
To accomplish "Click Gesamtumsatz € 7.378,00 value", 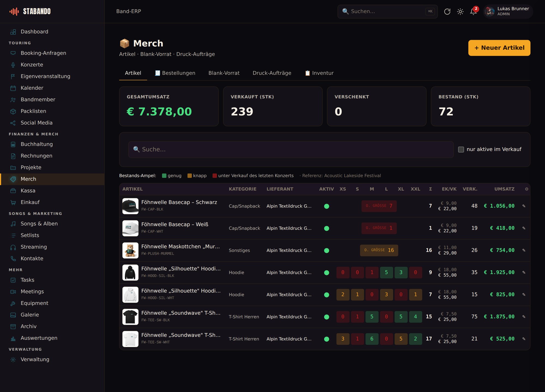I will 159,112.
